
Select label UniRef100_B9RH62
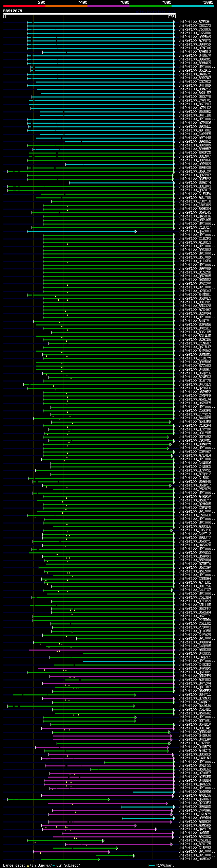point(195,142)
